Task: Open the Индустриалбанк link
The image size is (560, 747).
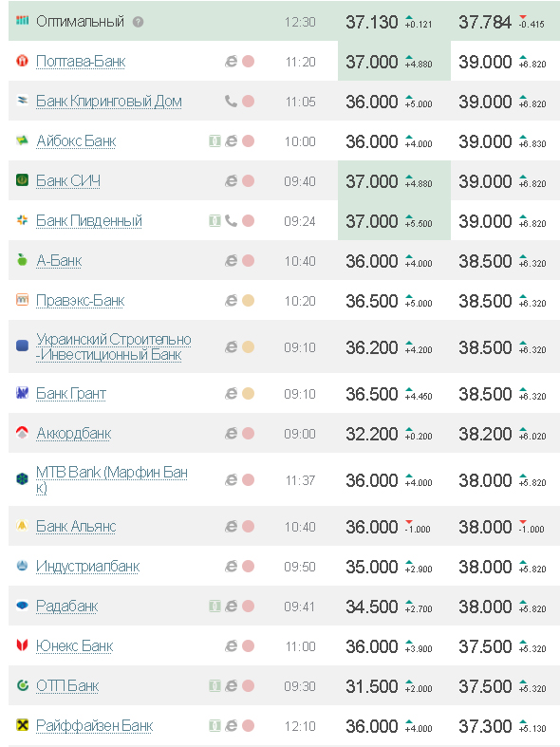Action: [87, 567]
